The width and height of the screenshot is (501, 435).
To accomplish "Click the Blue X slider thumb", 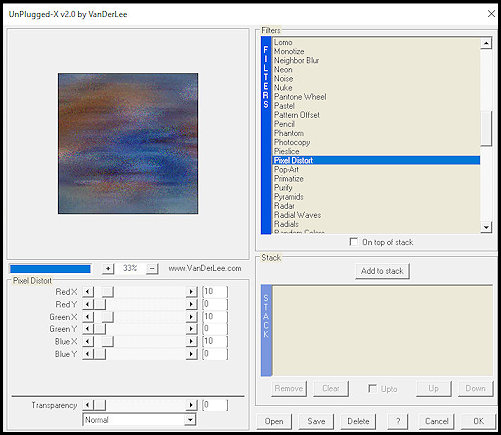I will click(x=107, y=342).
